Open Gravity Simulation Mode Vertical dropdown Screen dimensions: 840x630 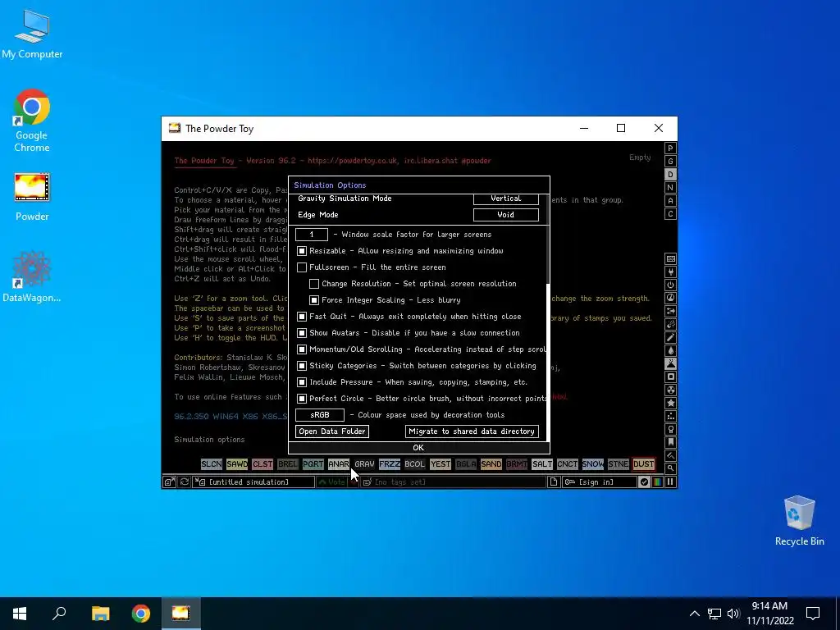[505, 199]
